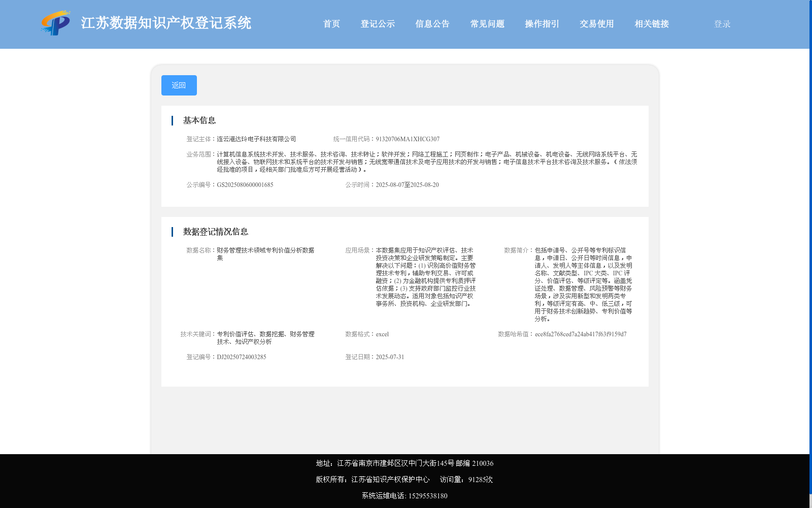Click the data format value excel
Screen dimensions: 812x508
coord(382,334)
